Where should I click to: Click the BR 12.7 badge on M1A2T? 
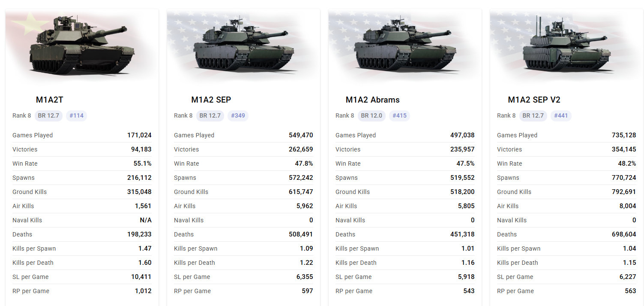pos(48,115)
